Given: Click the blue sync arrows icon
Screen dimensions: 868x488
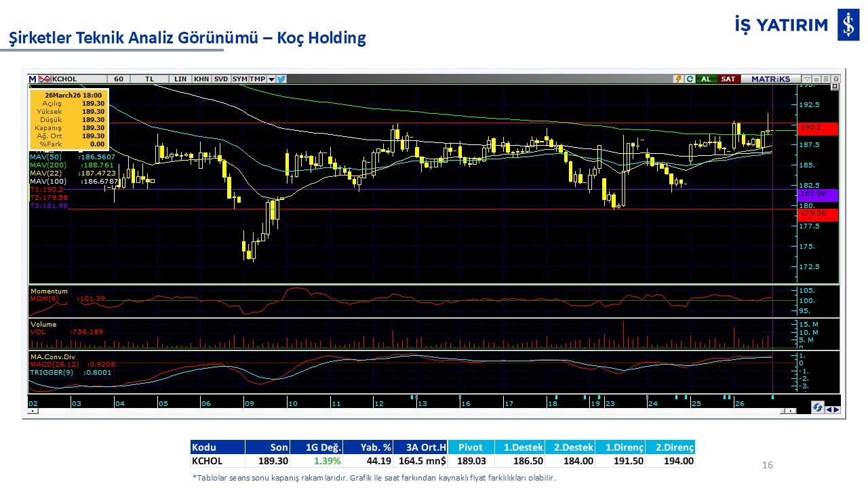Looking at the screenshot, I should pos(818,408).
